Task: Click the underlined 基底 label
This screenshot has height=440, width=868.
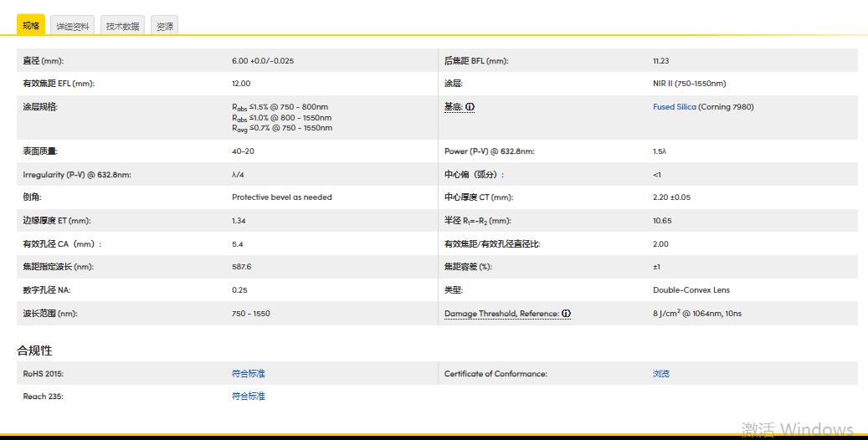Action: [453, 107]
